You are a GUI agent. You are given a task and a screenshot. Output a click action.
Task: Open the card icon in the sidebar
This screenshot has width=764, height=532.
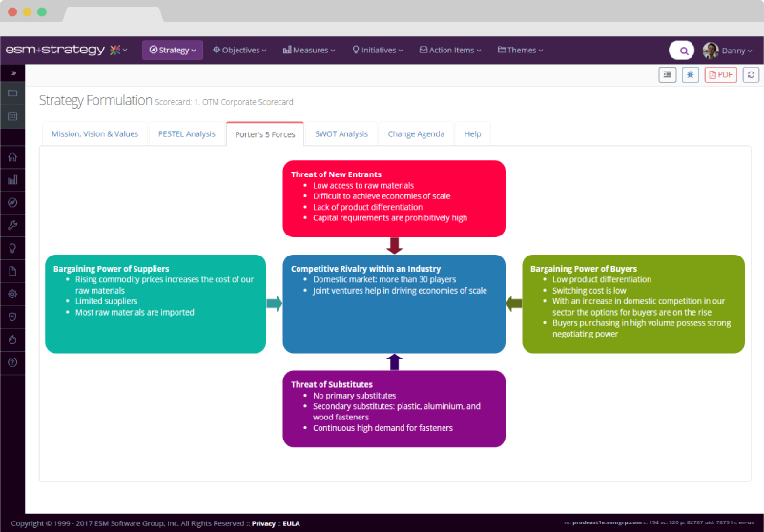(12, 93)
